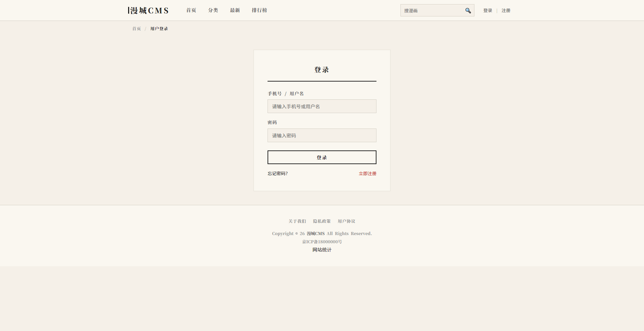Click the 京ICP备18000000号 link
Image resolution: width=644 pixels, height=331 pixels.
[322, 242]
